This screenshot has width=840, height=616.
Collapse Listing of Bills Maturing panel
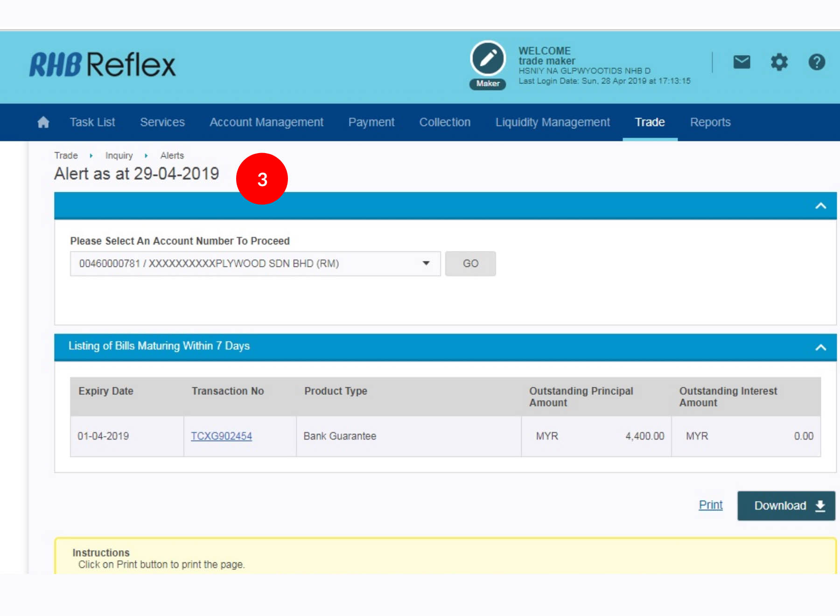(820, 347)
